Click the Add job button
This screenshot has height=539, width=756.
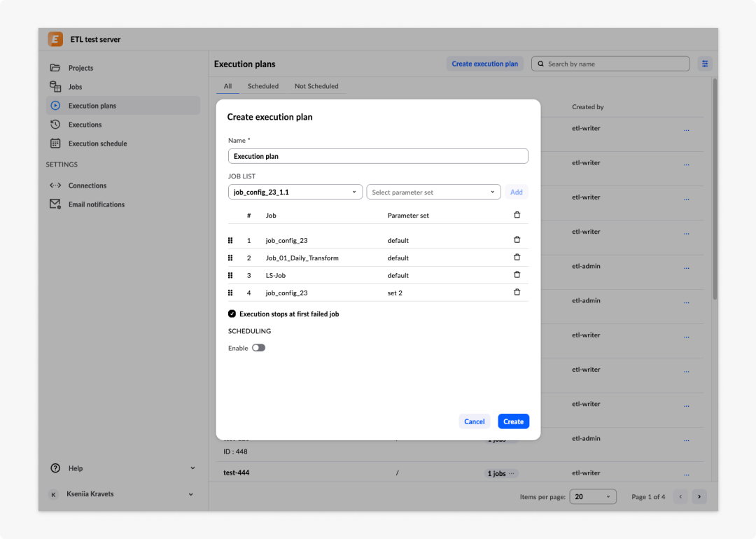[517, 192]
